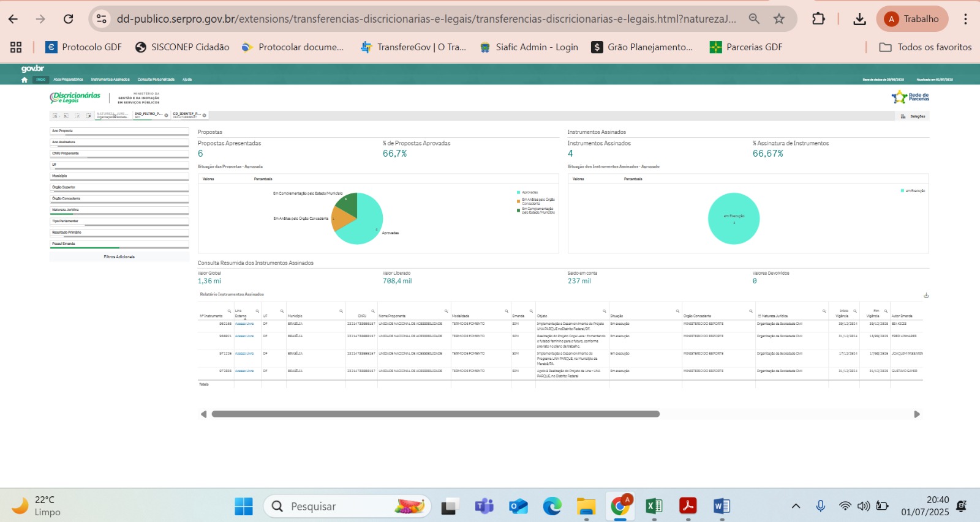Open Seleções panel button

coord(913,116)
